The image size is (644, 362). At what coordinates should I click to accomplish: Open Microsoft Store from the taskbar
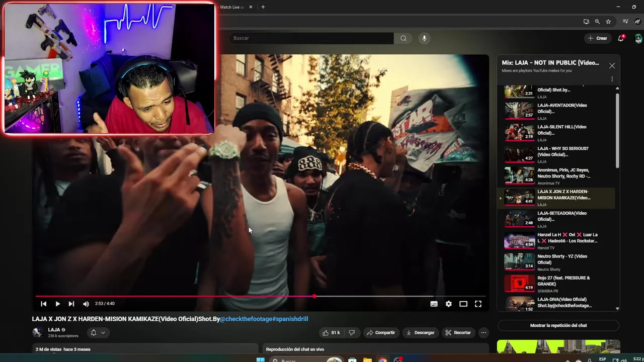353,360
